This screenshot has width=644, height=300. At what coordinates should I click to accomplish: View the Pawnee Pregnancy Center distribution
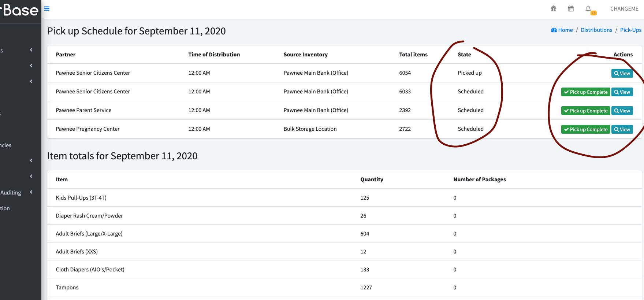[x=622, y=129]
